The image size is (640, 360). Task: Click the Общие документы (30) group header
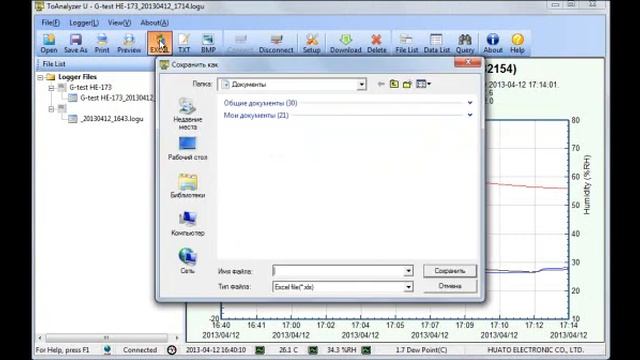coord(260,103)
